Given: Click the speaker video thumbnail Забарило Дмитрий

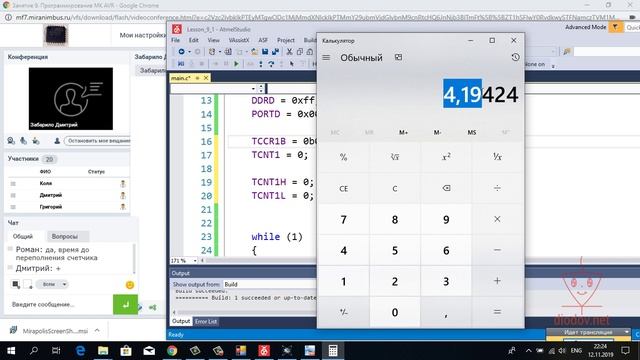Looking at the screenshot, I should point(71,98).
